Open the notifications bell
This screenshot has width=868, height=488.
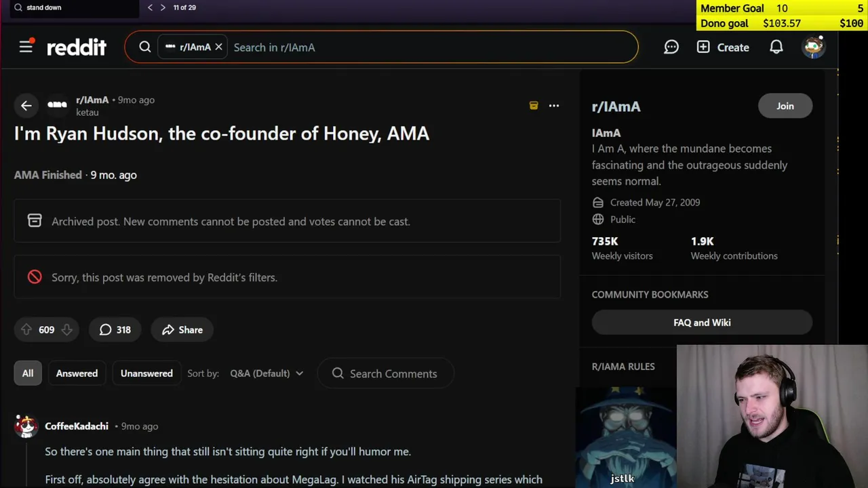(x=776, y=47)
